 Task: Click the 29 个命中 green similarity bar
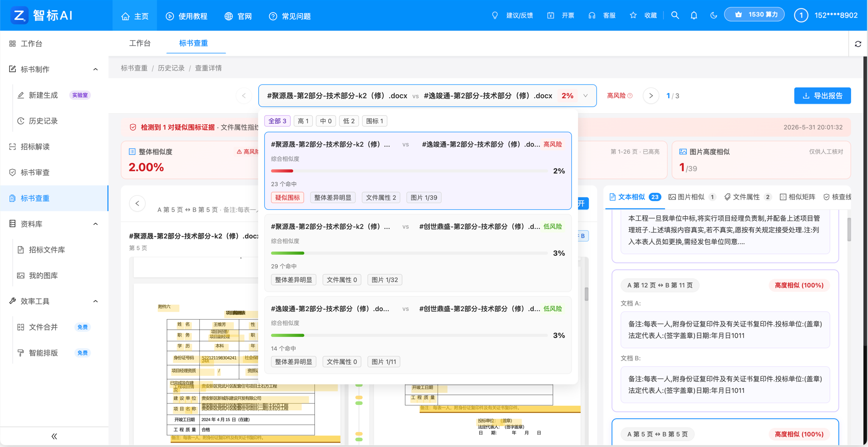pos(288,253)
